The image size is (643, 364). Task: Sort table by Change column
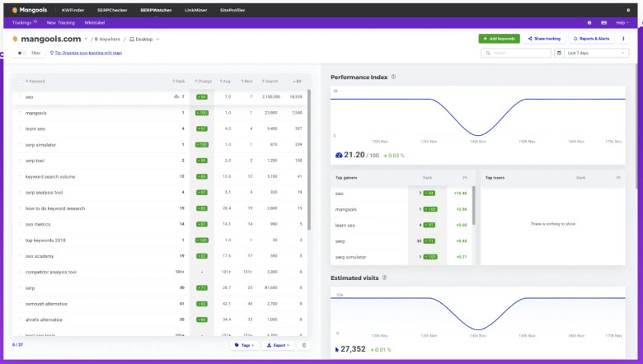[204, 81]
